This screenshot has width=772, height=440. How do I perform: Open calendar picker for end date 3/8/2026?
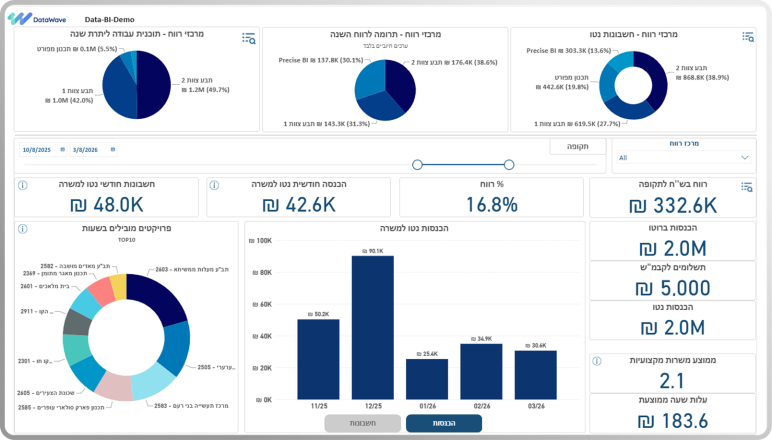tap(113, 150)
